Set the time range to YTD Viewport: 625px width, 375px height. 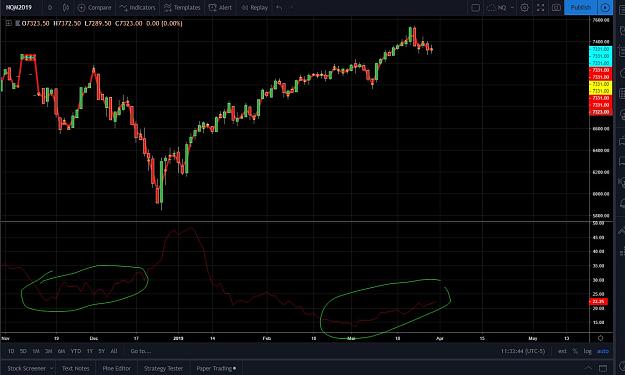point(76,351)
